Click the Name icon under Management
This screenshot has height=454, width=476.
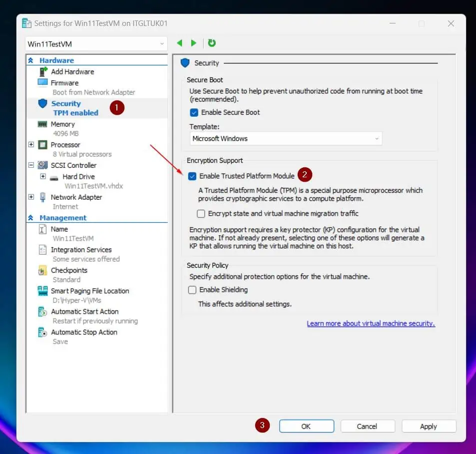pos(42,229)
